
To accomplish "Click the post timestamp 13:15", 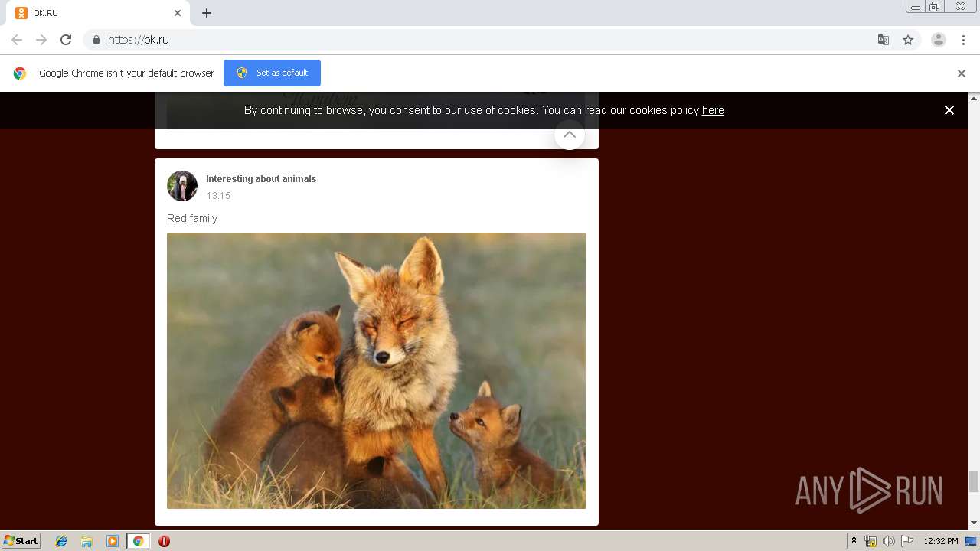I will [218, 196].
